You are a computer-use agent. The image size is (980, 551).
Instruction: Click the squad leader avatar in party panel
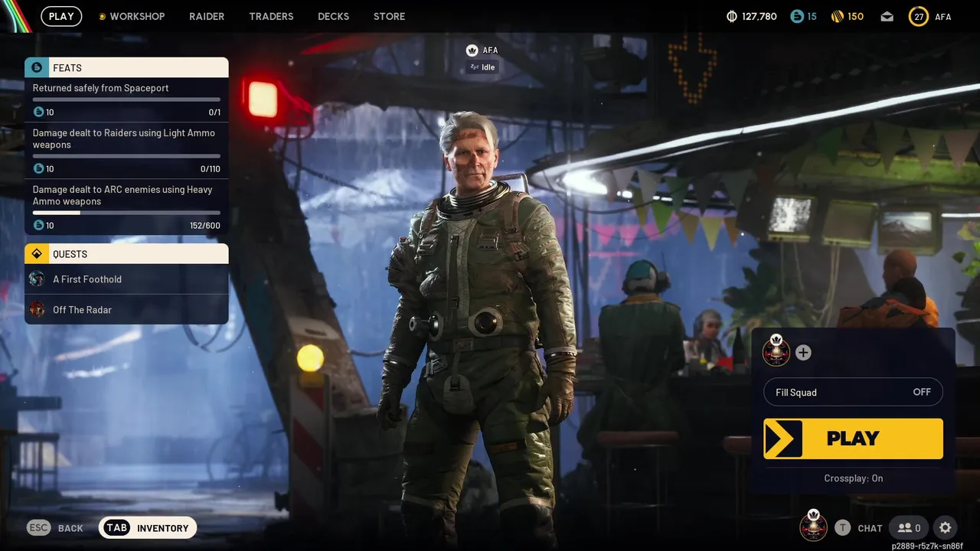776,351
